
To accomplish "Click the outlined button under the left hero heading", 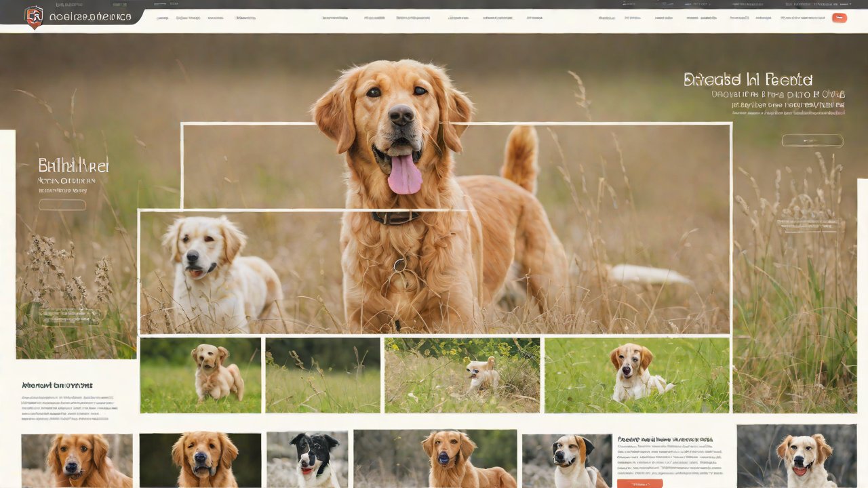I will click(62, 205).
